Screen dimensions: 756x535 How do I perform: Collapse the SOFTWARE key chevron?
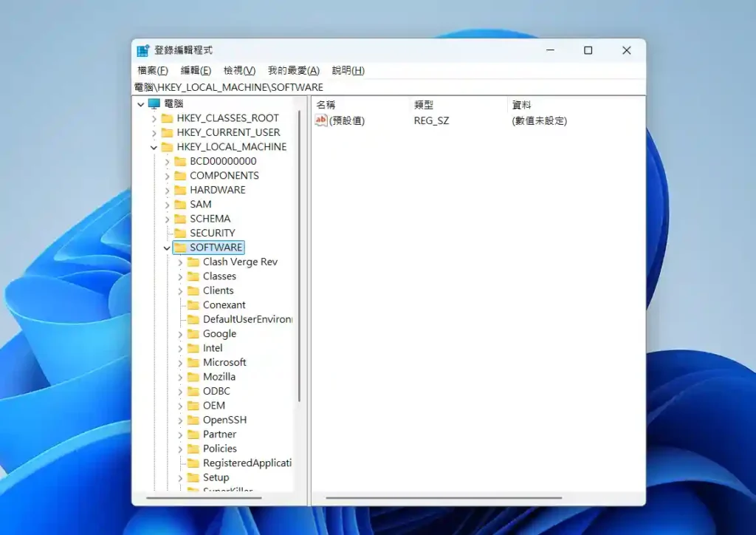coord(167,248)
